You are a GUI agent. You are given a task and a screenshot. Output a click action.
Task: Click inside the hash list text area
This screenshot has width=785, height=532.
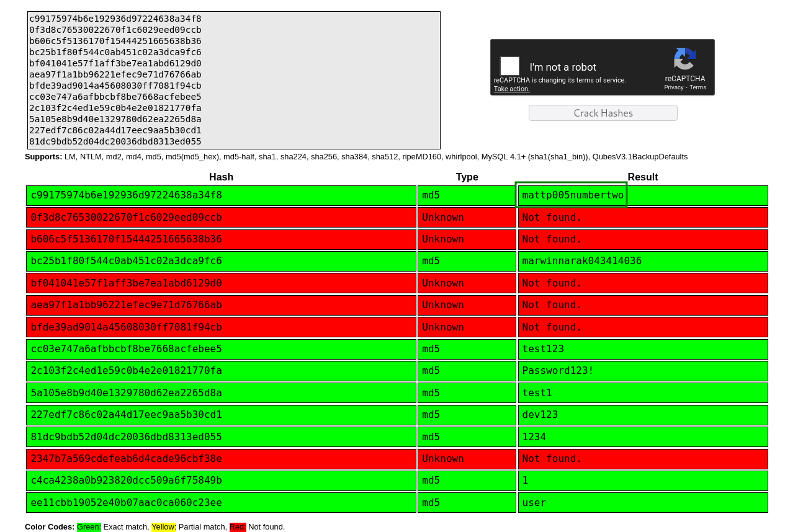point(233,80)
